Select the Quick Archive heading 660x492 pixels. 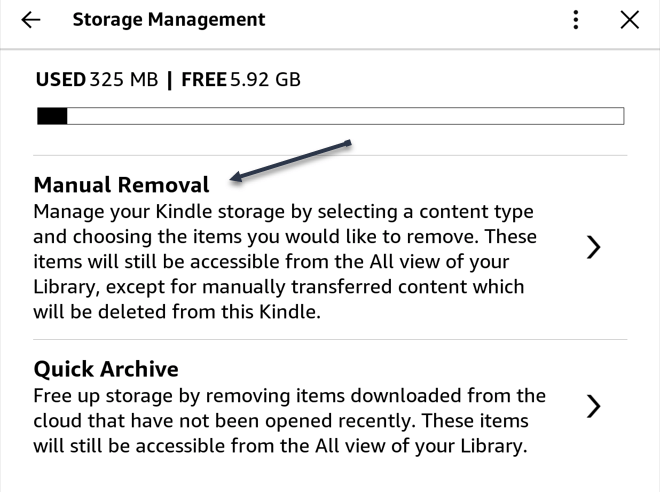click(106, 369)
